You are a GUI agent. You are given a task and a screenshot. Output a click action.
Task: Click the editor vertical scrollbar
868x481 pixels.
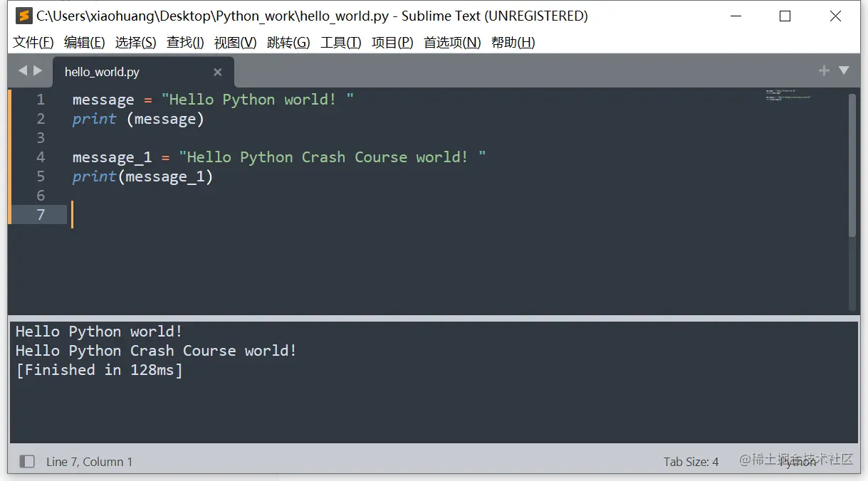click(x=852, y=165)
